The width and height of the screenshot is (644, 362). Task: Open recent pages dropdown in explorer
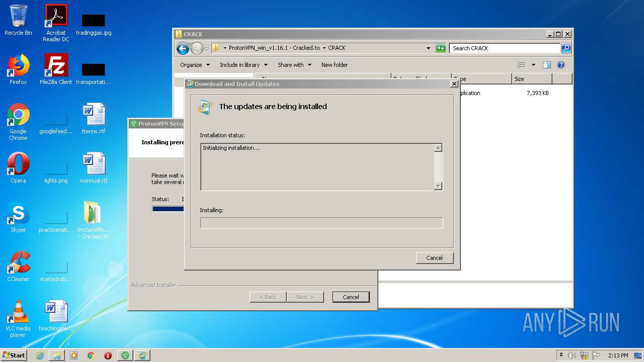click(x=206, y=49)
